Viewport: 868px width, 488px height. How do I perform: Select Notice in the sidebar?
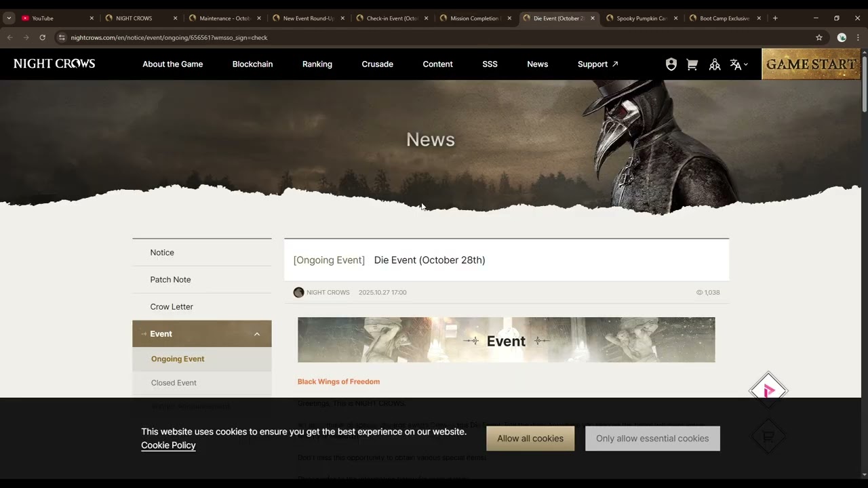[202, 252]
